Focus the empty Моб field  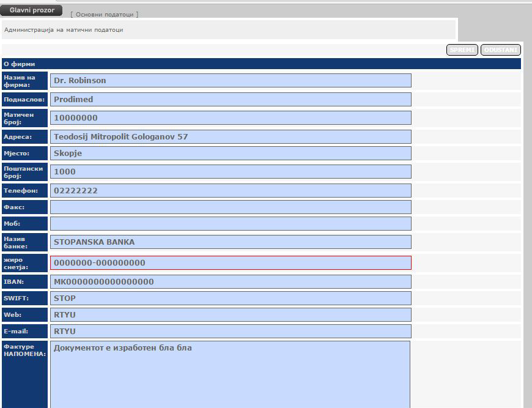[x=231, y=224]
